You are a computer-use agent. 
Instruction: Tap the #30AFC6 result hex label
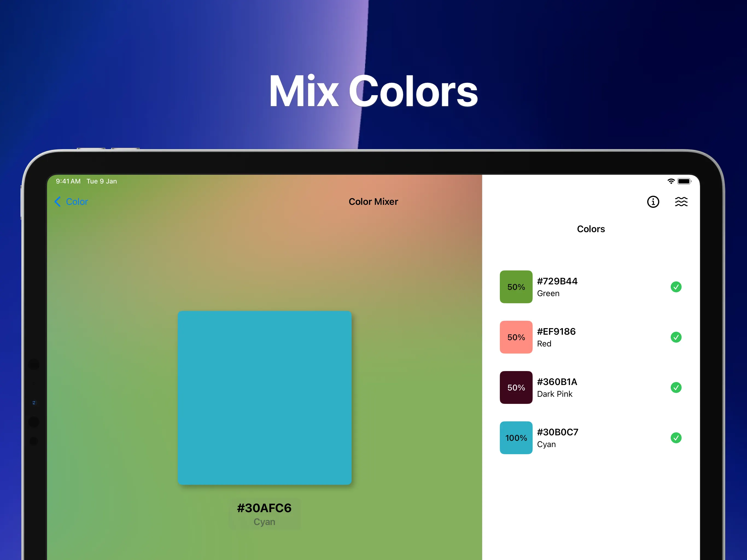(264, 508)
